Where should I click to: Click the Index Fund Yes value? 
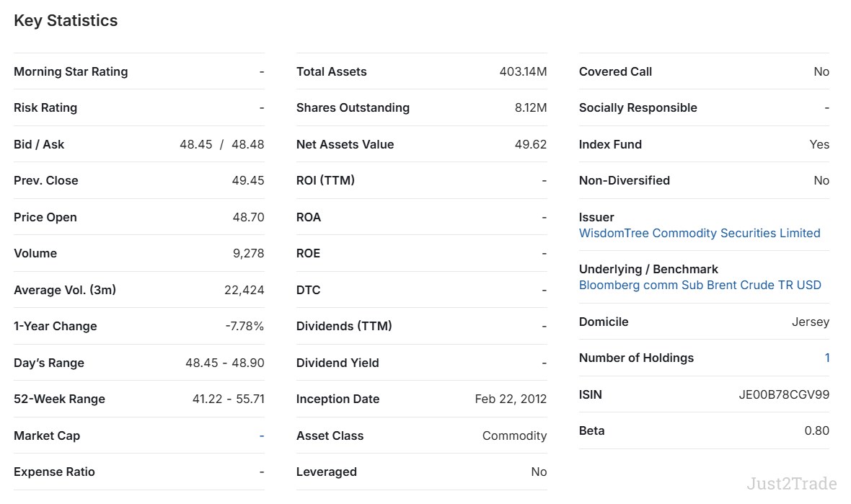[x=819, y=144]
